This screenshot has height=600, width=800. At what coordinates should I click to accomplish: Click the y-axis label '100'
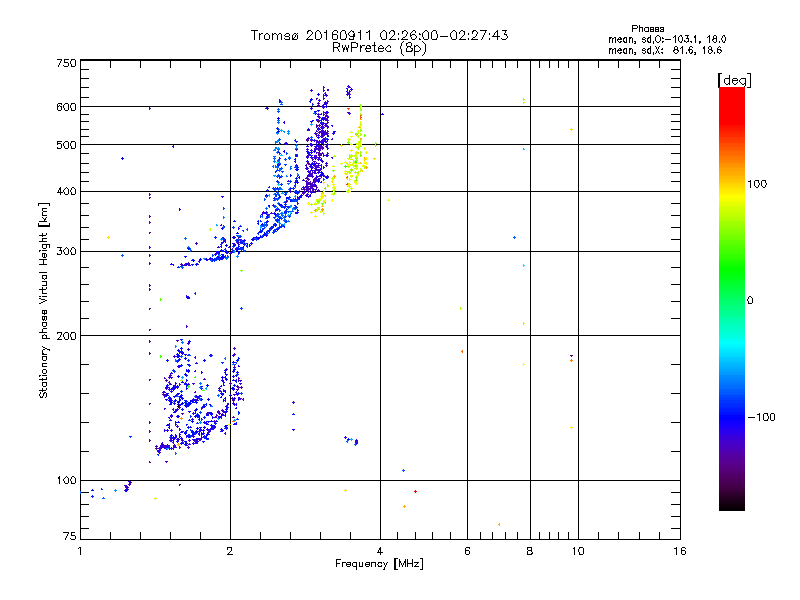point(66,481)
